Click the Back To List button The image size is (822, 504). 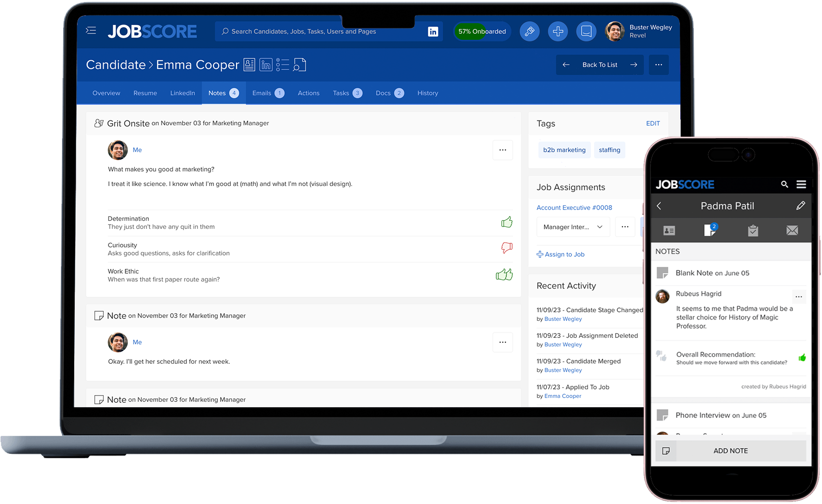600,65
